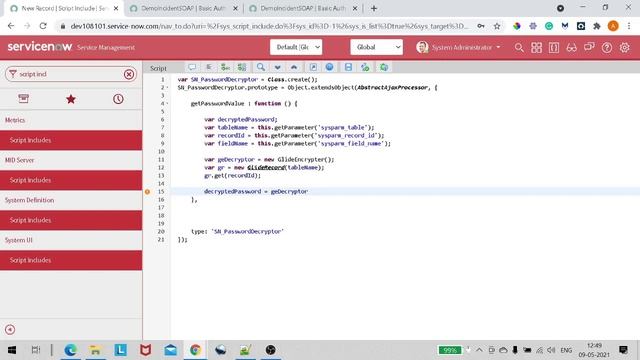Switch to second DemoIncidentSOAP browser tab
640x360 pixels.
(303, 8)
